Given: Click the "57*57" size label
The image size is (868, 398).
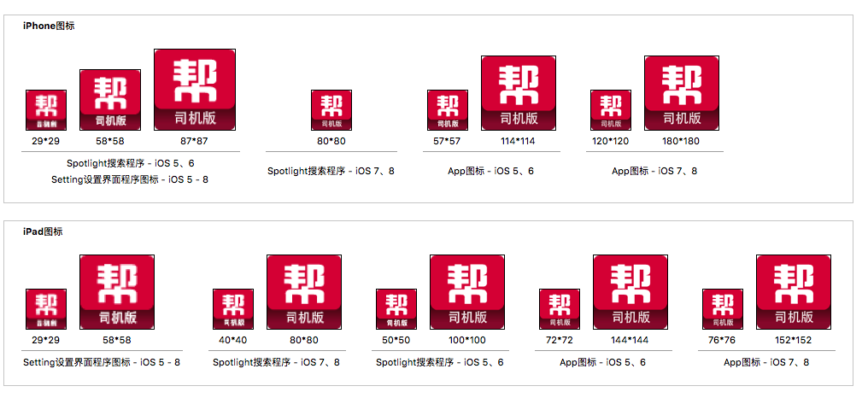Looking at the screenshot, I should tap(447, 141).
